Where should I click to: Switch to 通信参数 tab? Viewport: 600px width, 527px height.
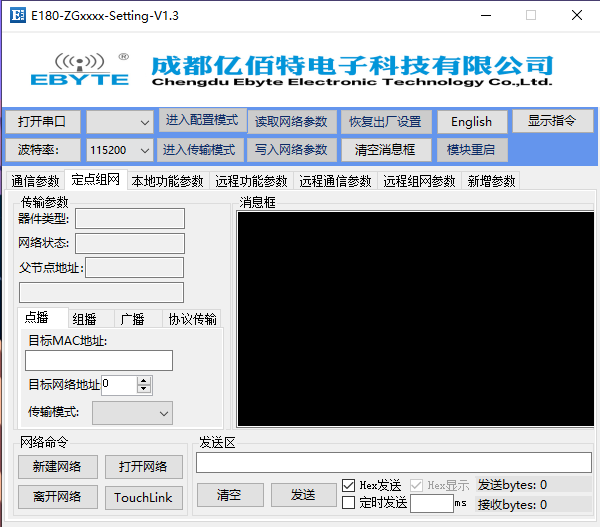35,181
